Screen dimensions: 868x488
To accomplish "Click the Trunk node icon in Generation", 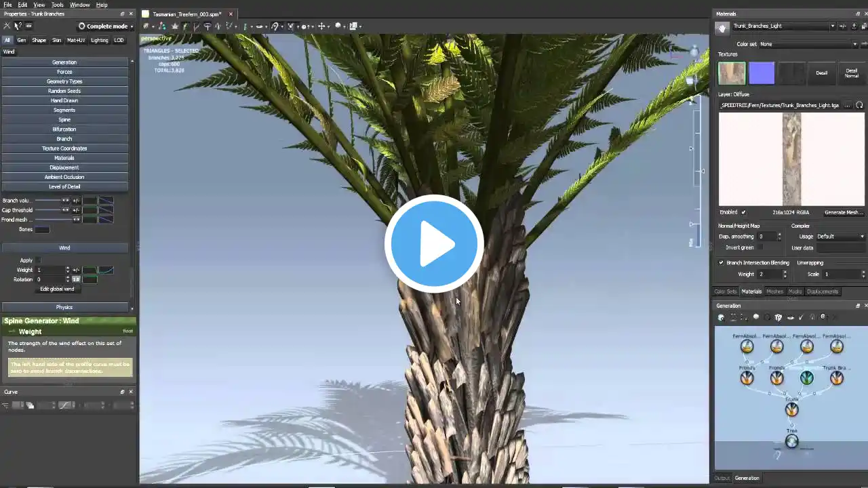I will click(x=791, y=410).
